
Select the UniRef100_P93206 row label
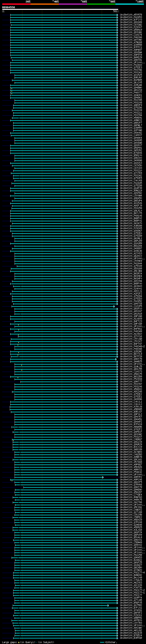click(131, 387)
